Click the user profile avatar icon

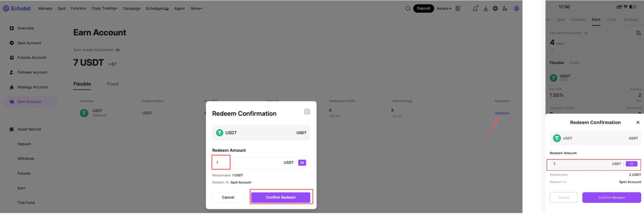pos(516,8)
